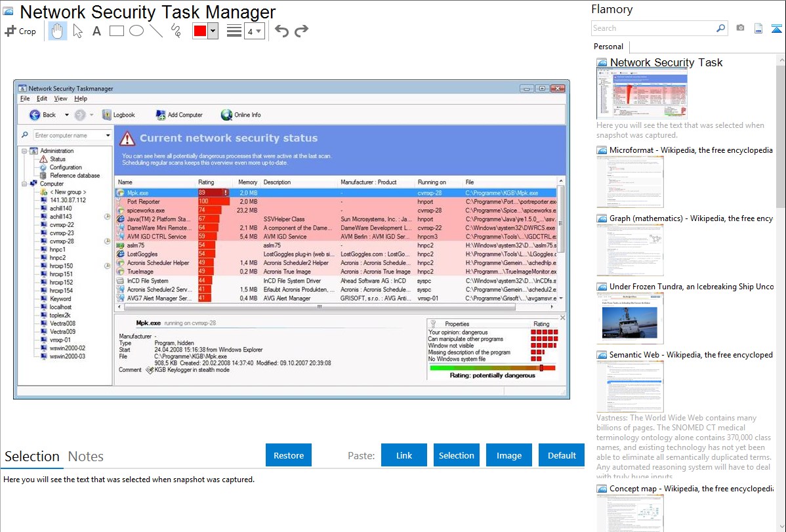Select Status under Administration tree
The height and width of the screenshot is (532, 786).
tap(58, 159)
